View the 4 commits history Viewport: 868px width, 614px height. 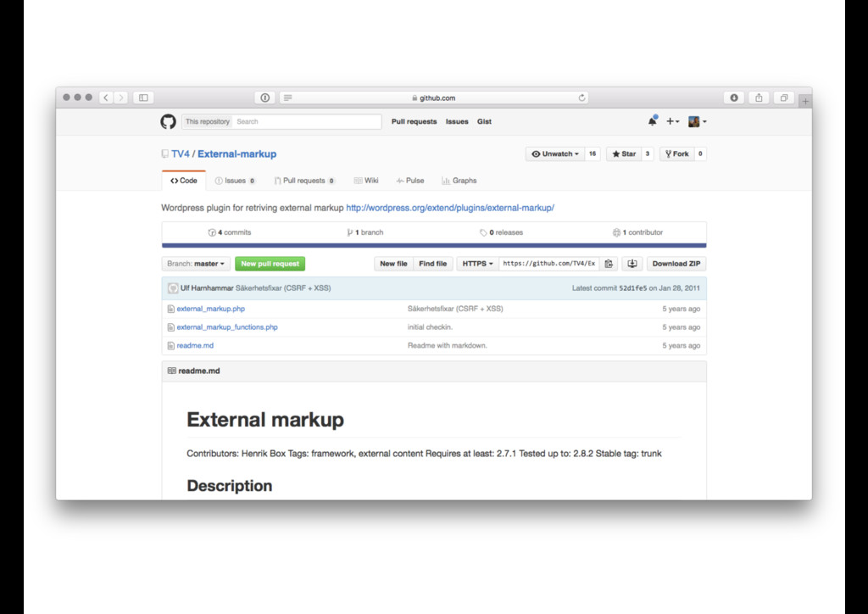(230, 232)
